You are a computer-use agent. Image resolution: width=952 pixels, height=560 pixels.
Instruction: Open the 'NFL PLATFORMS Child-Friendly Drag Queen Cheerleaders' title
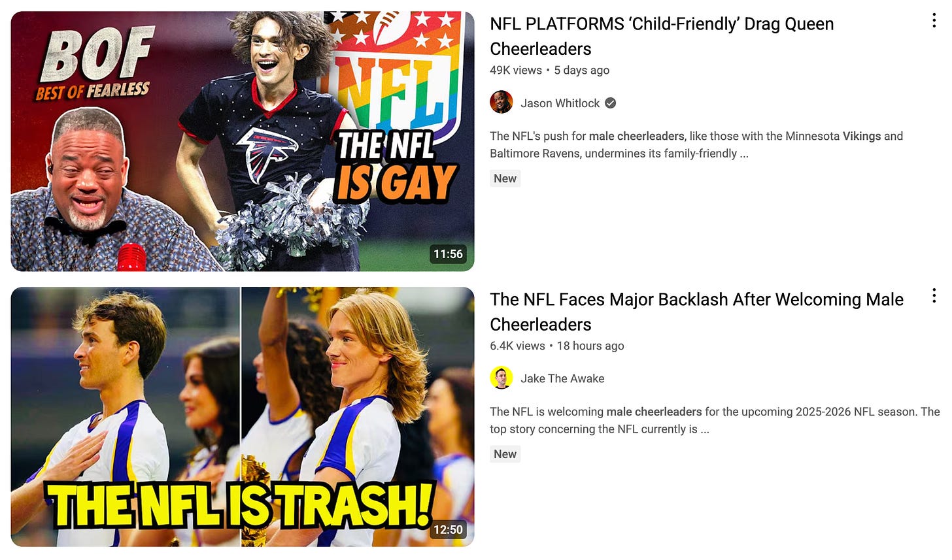click(x=662, y=36)
